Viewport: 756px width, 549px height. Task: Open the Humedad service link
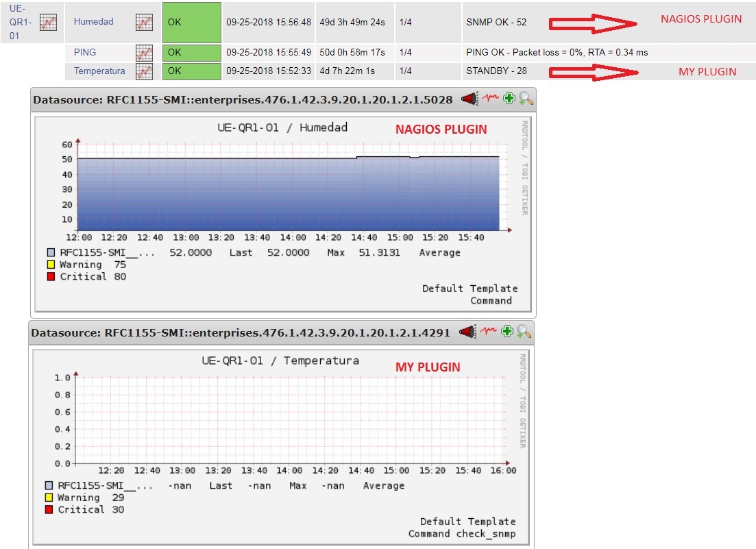[94, 22]
